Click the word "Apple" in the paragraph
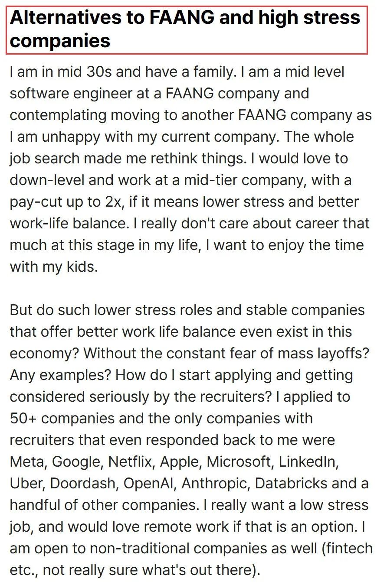Screen dimensions: 387x588 pos(180,462)
